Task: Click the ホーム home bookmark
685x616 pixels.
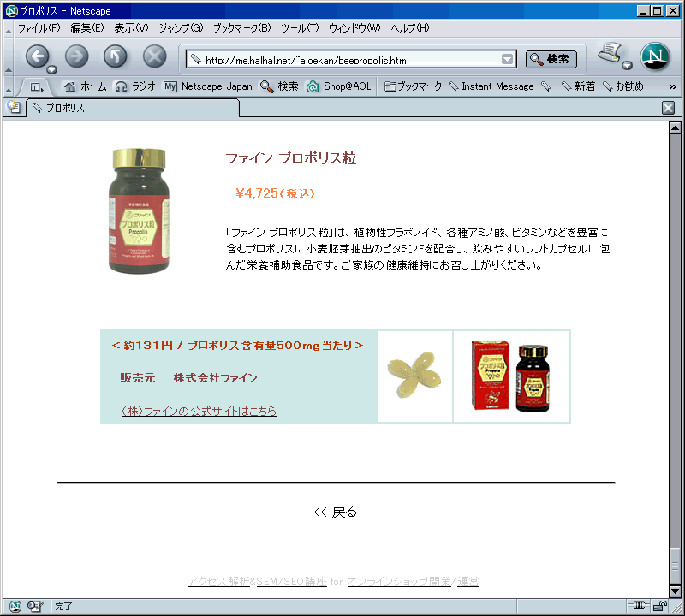Action: pos(85,86)
